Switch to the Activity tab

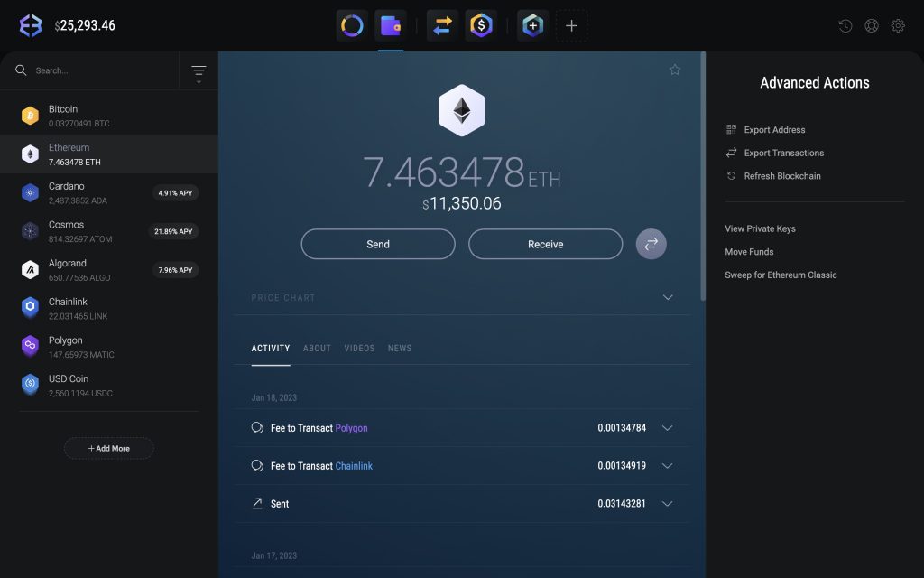271,348
